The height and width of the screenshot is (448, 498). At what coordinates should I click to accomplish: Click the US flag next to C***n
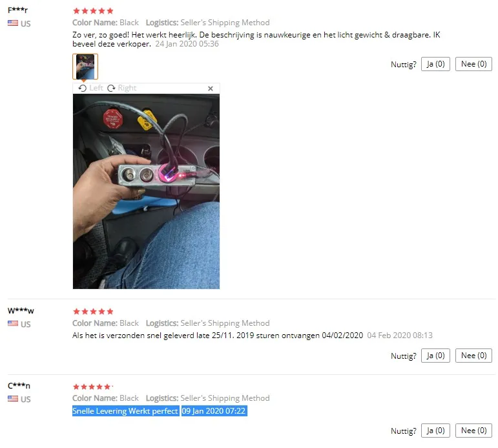[x=13, y=399]
